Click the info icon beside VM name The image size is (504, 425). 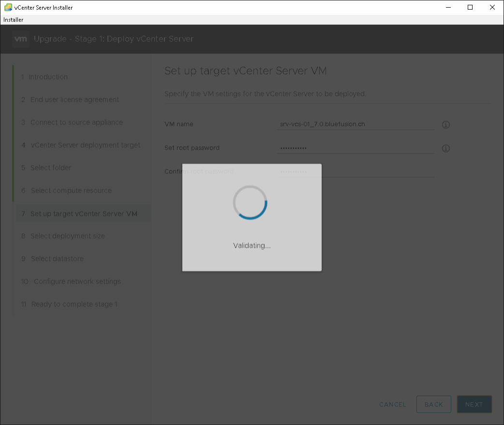[446, 124]
